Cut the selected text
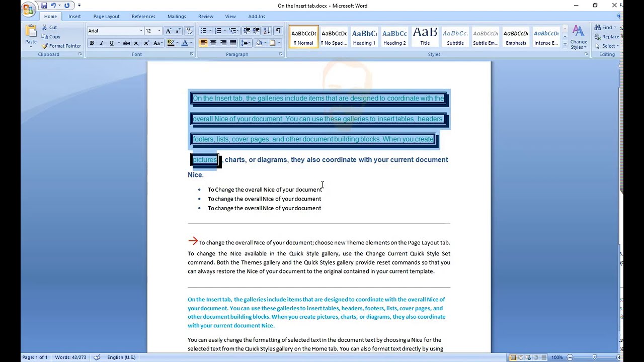 tap(49, 28)
